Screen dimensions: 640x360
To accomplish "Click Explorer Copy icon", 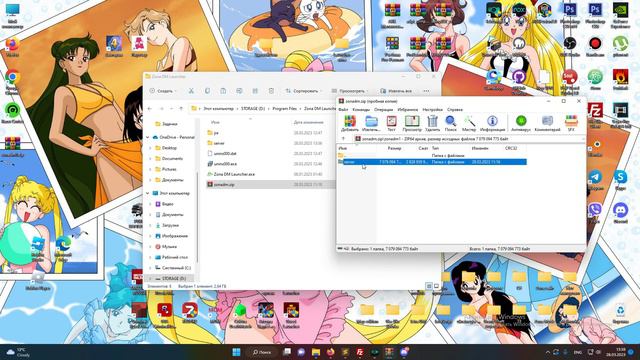I will tap(207, 91).
